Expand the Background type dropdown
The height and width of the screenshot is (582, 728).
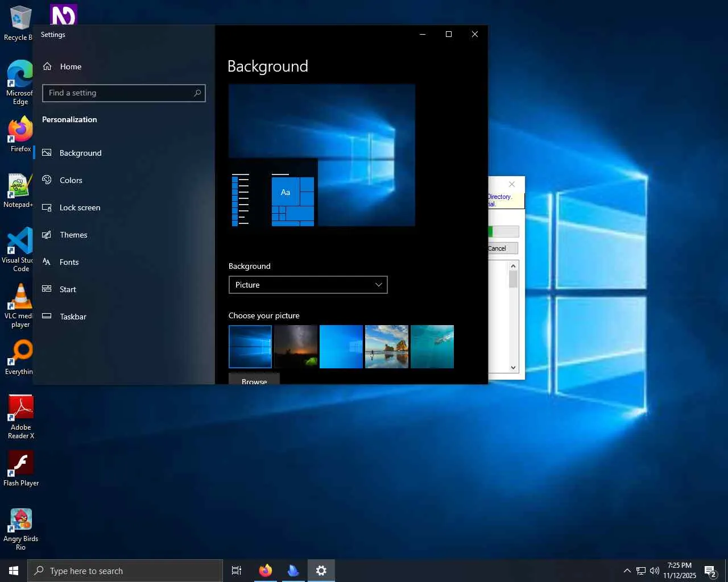coord(308,285)
